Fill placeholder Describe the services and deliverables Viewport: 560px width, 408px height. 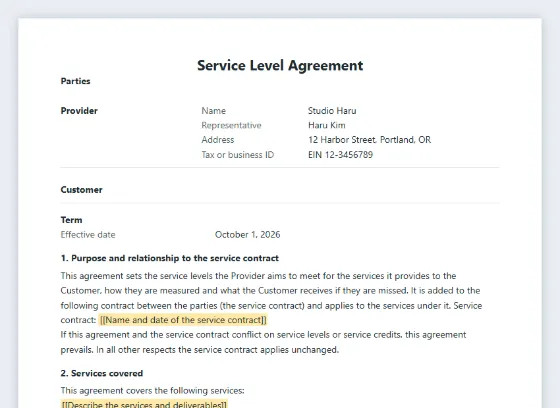tap(144, 404)
